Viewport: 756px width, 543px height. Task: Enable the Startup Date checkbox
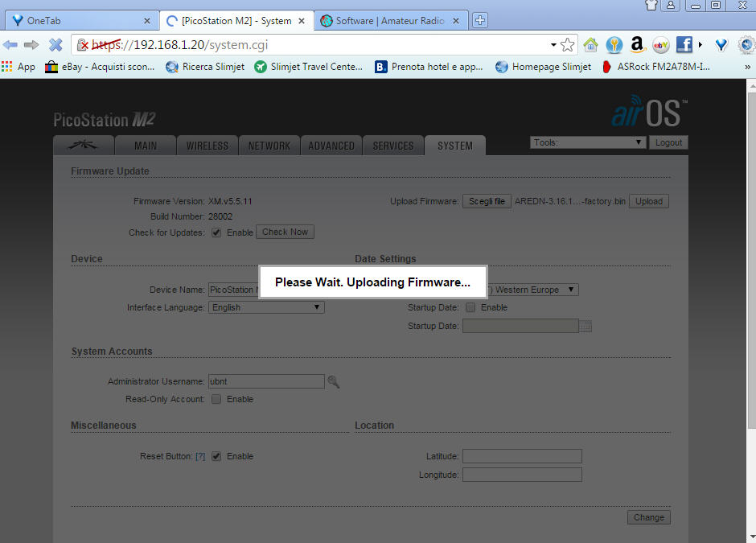click(x=470, y=307)
